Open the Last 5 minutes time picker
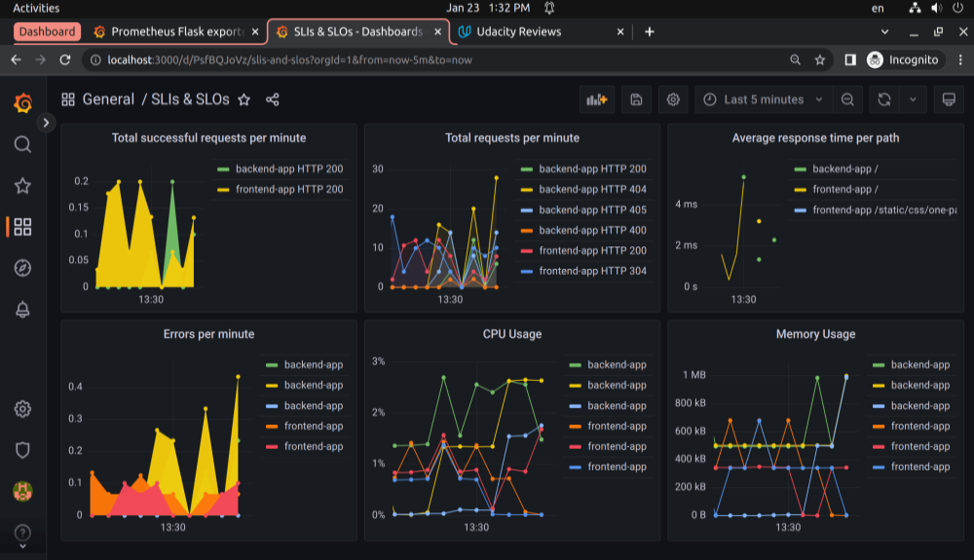Screen dimensions: 974x560 coord(764,99)
